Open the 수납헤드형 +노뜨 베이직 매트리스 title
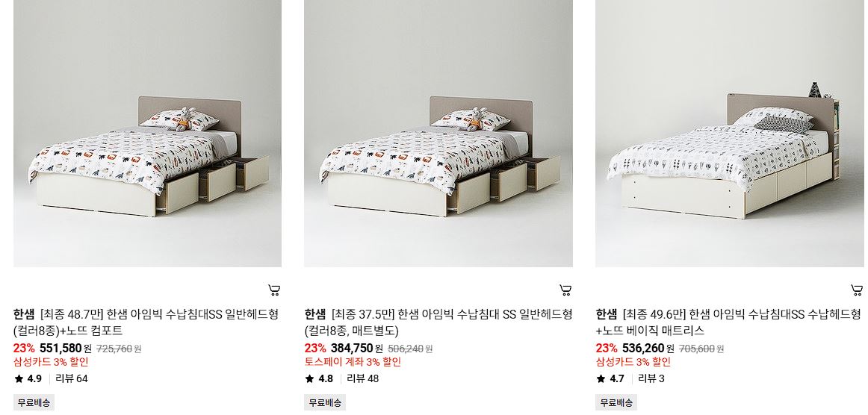The height and width of the screenshot is (415, 868). coord(728,322)
